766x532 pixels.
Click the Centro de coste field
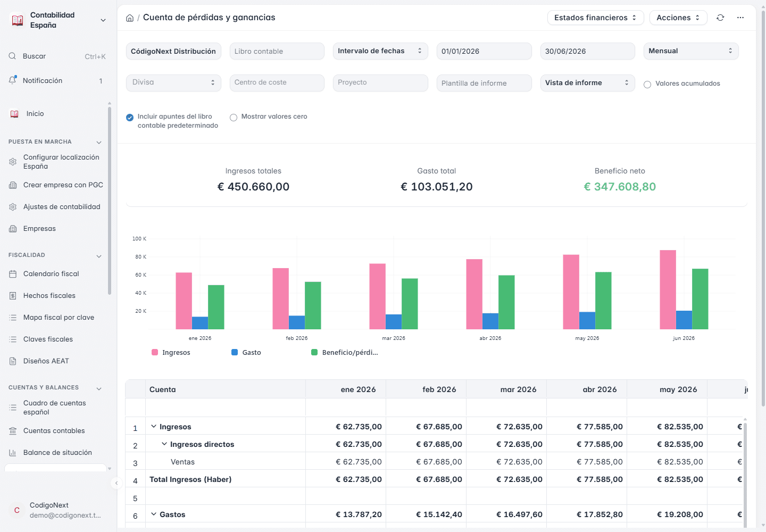[277, 82]
